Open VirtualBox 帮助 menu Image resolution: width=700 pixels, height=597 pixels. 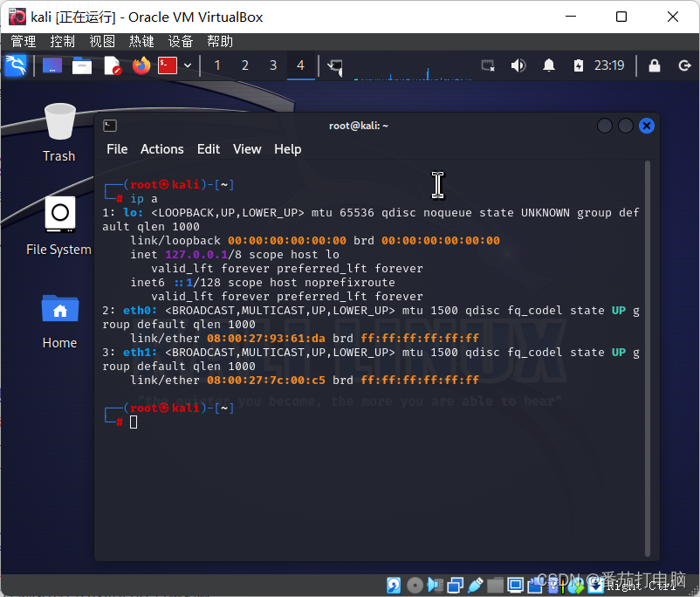pyautogui.click(x=220, y=42)
